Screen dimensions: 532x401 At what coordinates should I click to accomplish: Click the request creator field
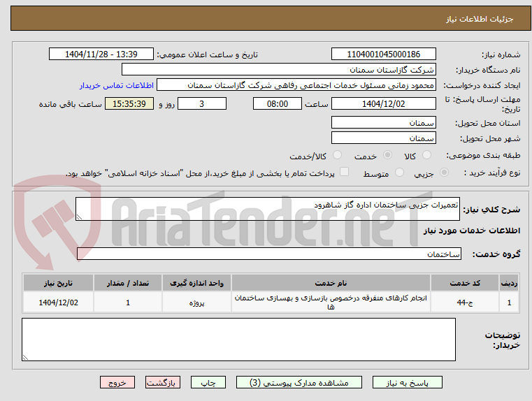[x=296, y=85]
